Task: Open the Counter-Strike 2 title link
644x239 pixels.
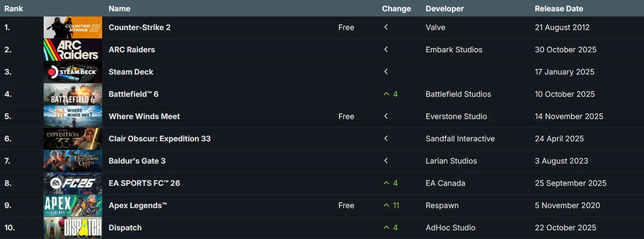Action: pos(140,27)
